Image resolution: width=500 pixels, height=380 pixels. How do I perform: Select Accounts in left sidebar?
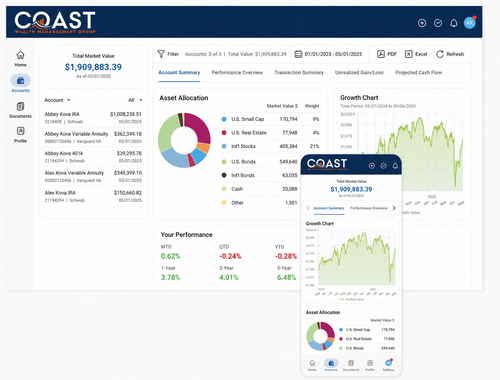[x=20, y=84]
